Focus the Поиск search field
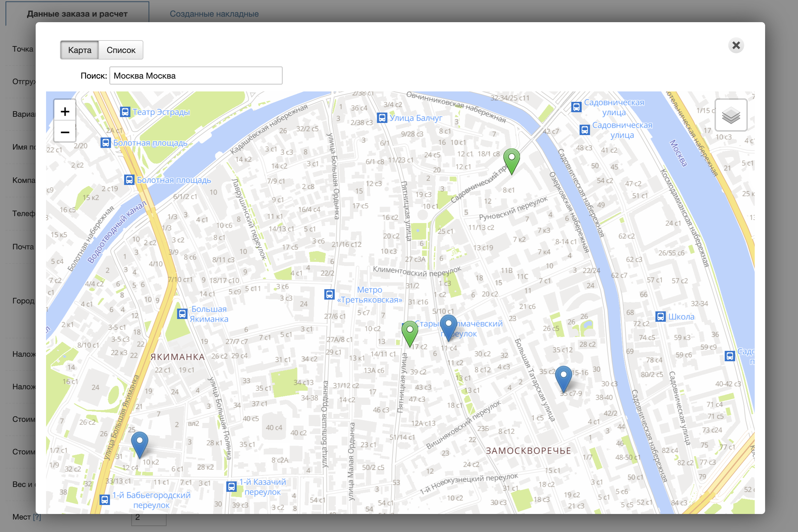Viewport: 798px width, 532px height. [196, 76]
